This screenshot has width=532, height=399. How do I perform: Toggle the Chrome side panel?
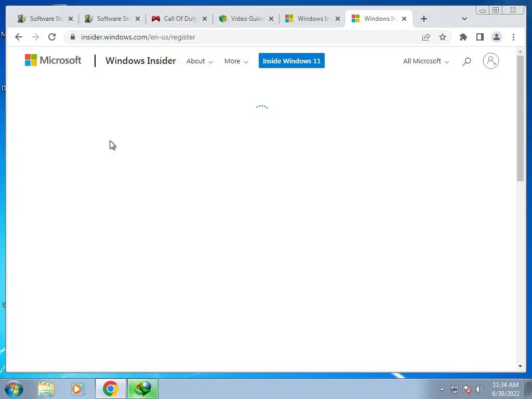click(480, 37)
